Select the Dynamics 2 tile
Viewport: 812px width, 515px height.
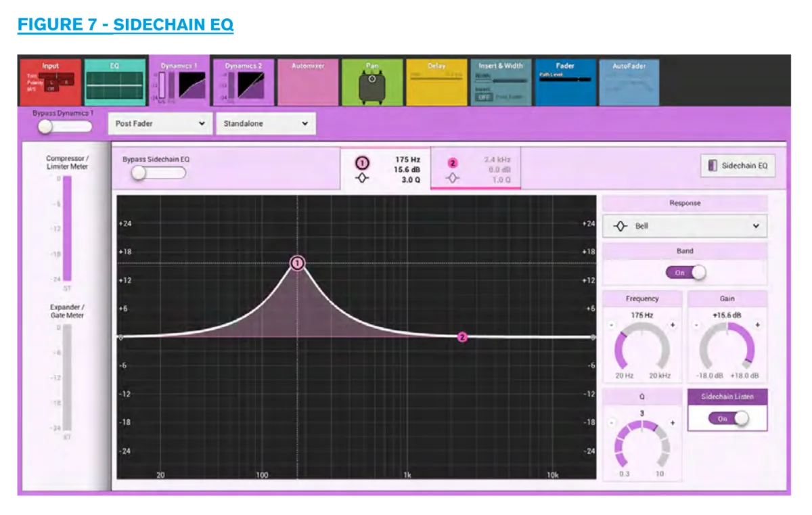[243, 82]
